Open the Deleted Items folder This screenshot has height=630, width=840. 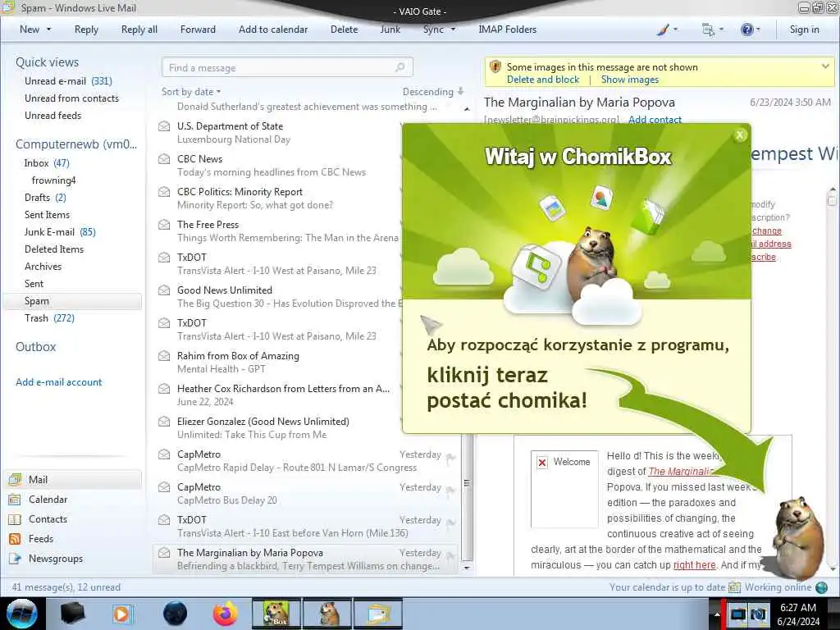(x=54, y=249)
